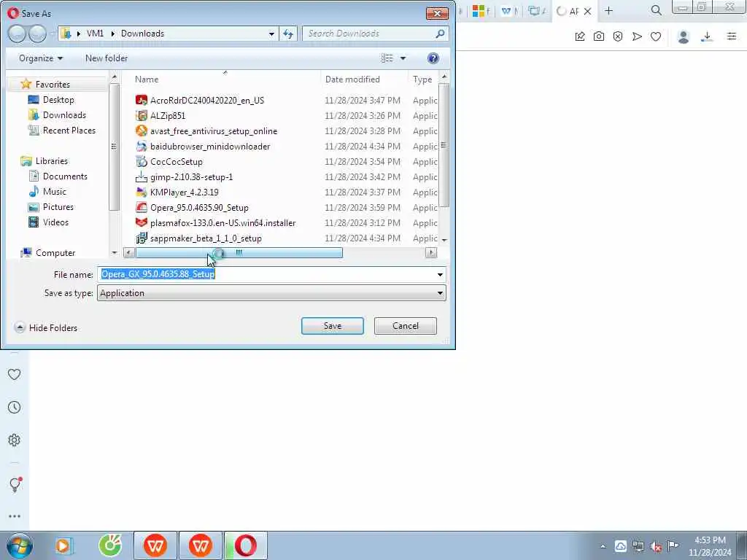Click the dialog back navigation arrow
This screenshot has width=747, height=560.
17,34
